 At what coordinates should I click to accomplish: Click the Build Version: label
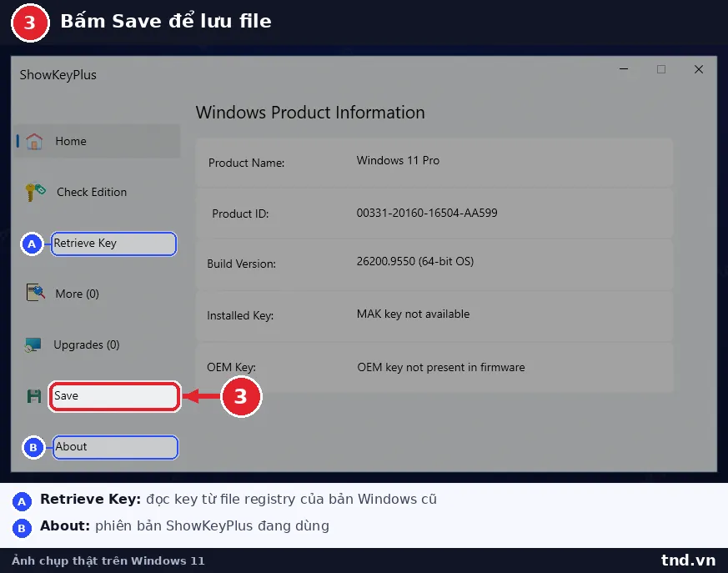pyautogui.click(x=241, y=264)
